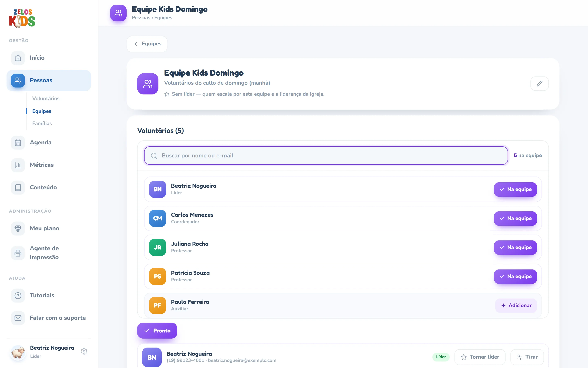Open settings gear next to Beatriz Nogueira
This screenshot has height=368, width=588.
click(x=84, y=351)
